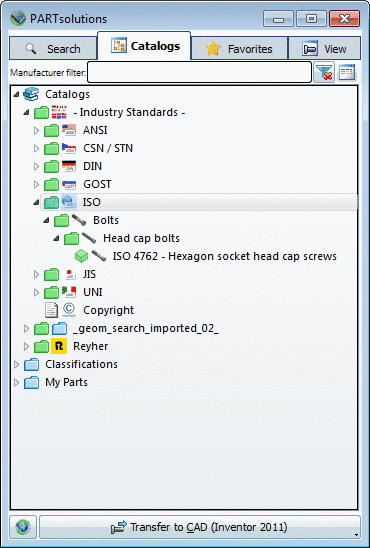
Task: Select the DIN tree entry
Action: click(x=93, y=166)
